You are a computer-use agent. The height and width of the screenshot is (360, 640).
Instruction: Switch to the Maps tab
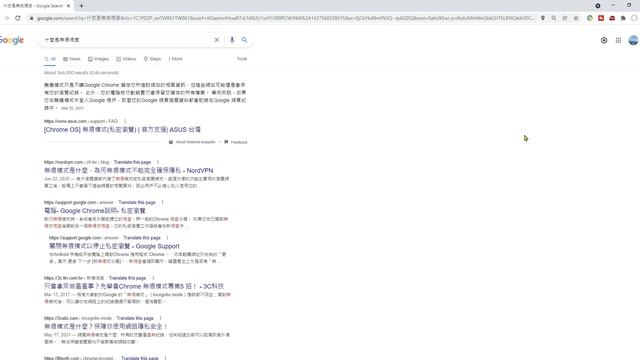click(152, 59)
